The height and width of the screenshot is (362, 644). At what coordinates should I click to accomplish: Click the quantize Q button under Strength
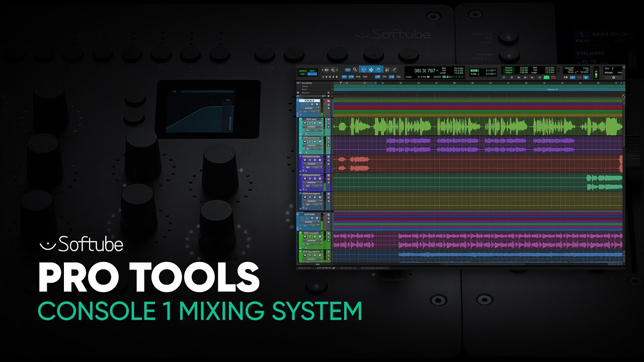point(614,77)
